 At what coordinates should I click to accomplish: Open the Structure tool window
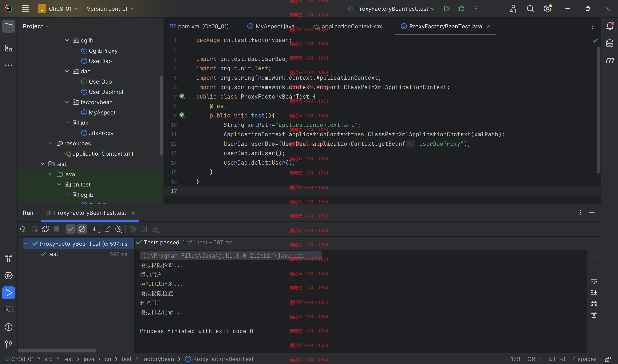(9, 48)
